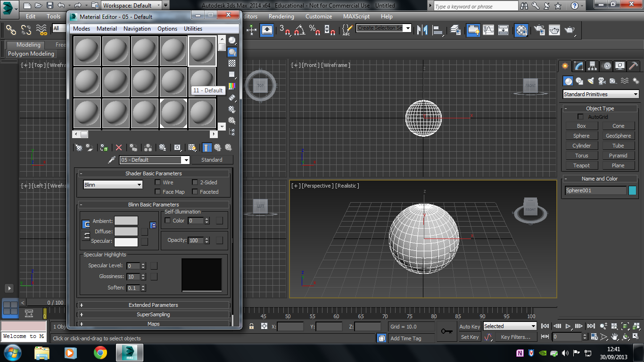Click the Standard material type button
This screenshot has width=644, height=362.
(x=212, y=160)
